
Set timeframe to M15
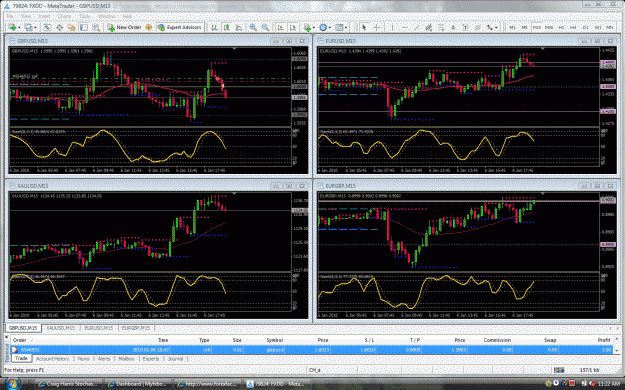537,27
